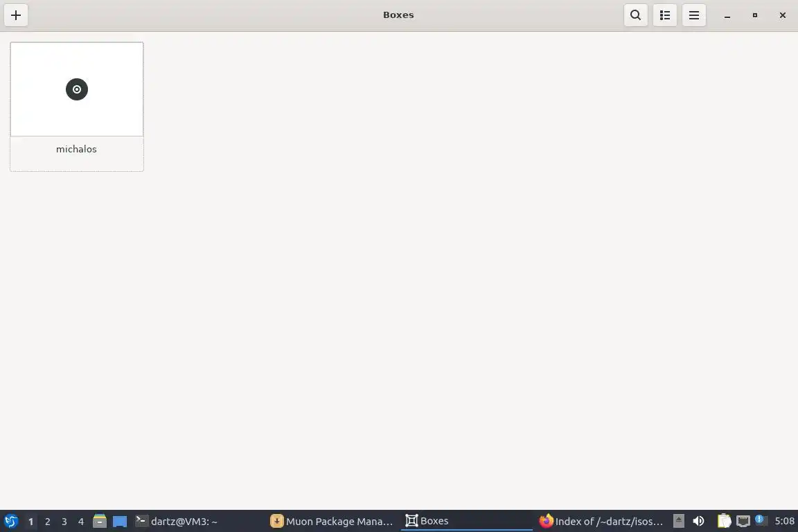Screen dimensions: 798x532
Task: Open the network status tray icon
Action: click(x=743, y=521)
